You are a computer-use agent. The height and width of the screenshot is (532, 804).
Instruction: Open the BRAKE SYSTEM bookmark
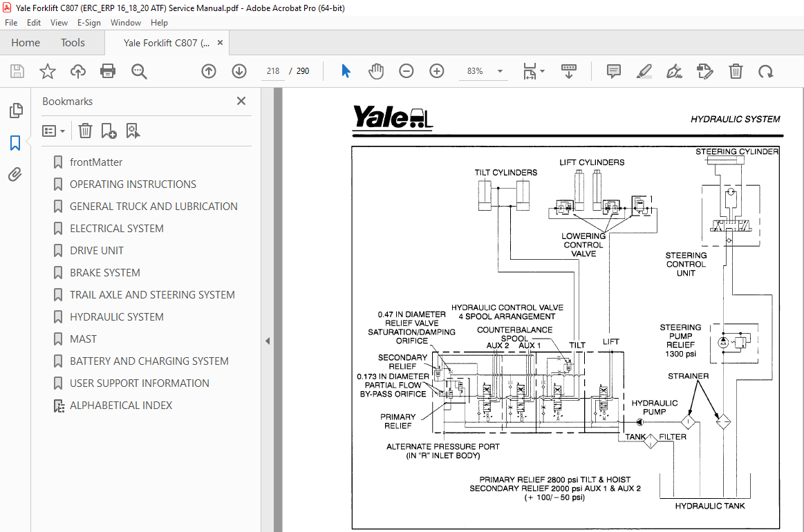(104, 272)
